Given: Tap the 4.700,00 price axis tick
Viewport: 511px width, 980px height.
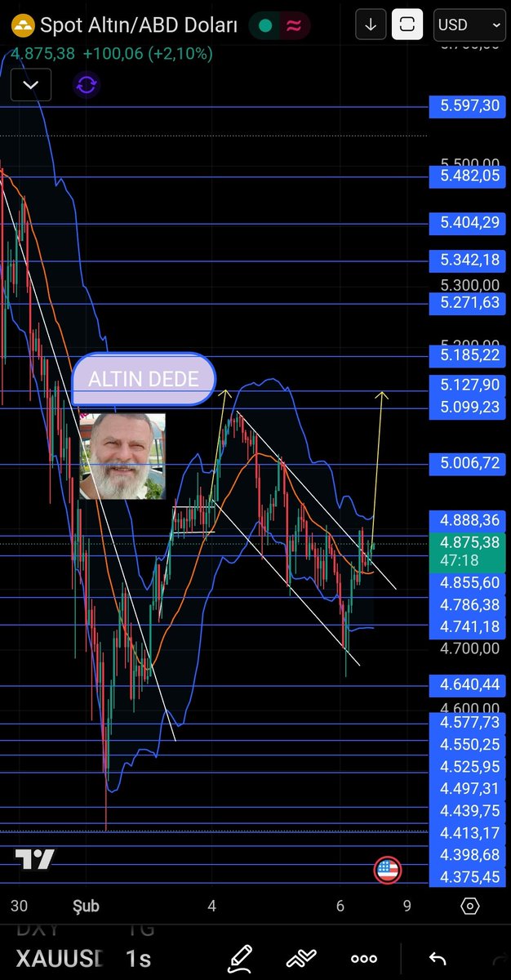Looking at the screenshot, I should point(469,649).
